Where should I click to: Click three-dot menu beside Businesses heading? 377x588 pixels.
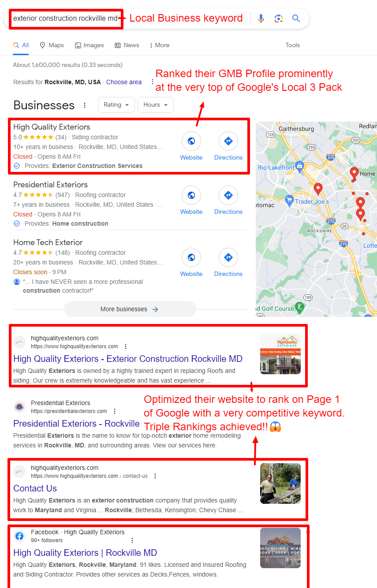click(85, 105)
